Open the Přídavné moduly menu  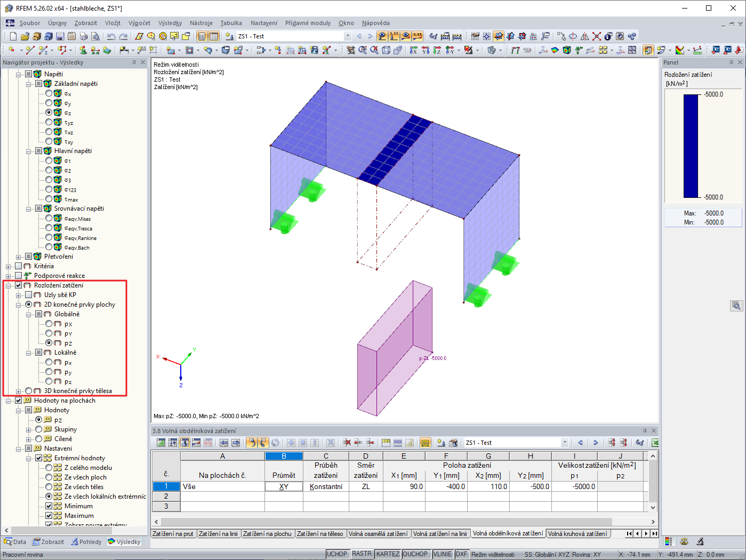(308, 23)
